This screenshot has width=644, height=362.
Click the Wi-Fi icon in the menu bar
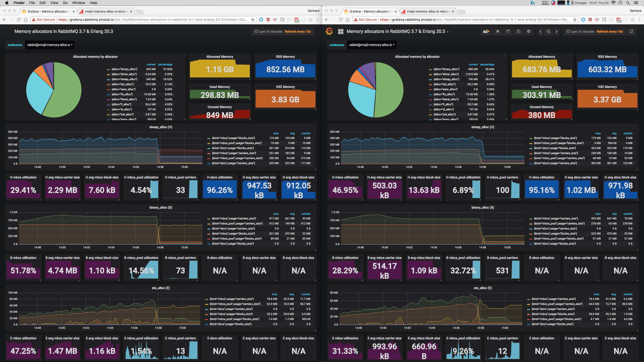pos(613,3)
